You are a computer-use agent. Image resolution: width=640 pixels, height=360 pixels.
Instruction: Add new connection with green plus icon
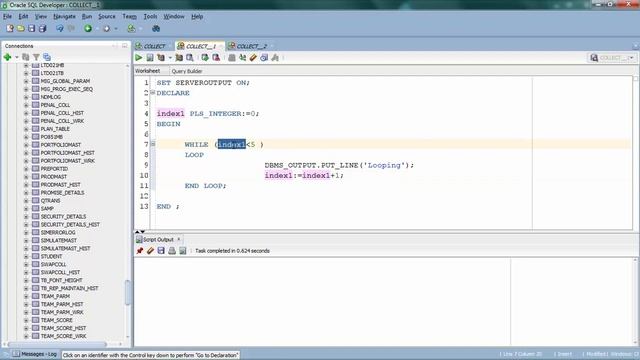pyautogui.click(x=7, y=57)
